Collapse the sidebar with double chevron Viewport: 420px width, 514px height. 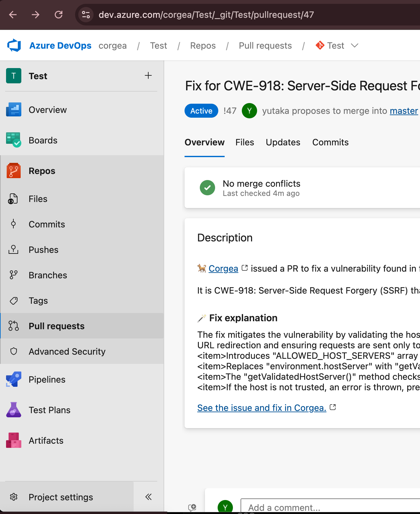tap(149, 497)
